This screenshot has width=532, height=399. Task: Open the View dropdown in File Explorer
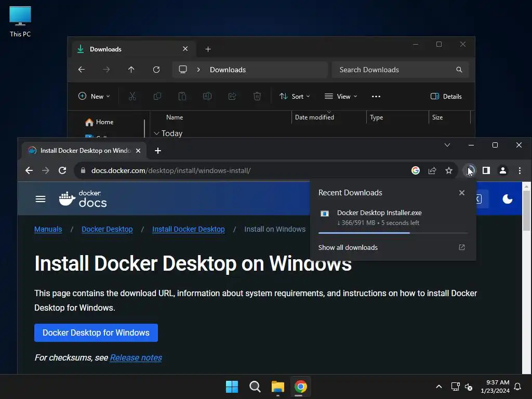[x=341, y=96]
